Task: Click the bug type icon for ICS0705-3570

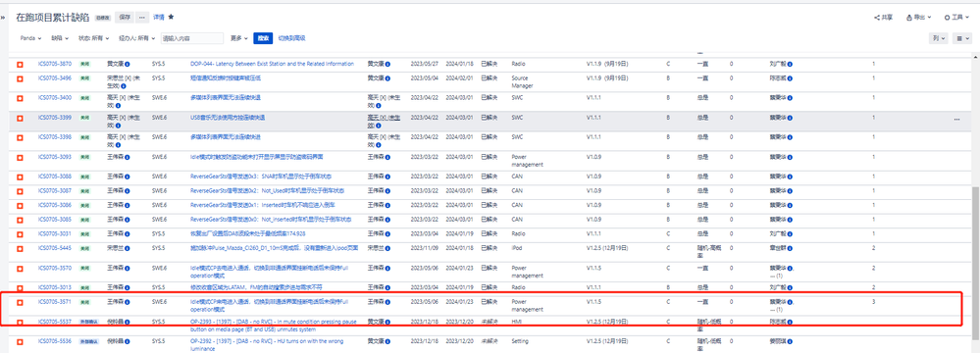Action: pyautogui.click(x=20, y=268)
